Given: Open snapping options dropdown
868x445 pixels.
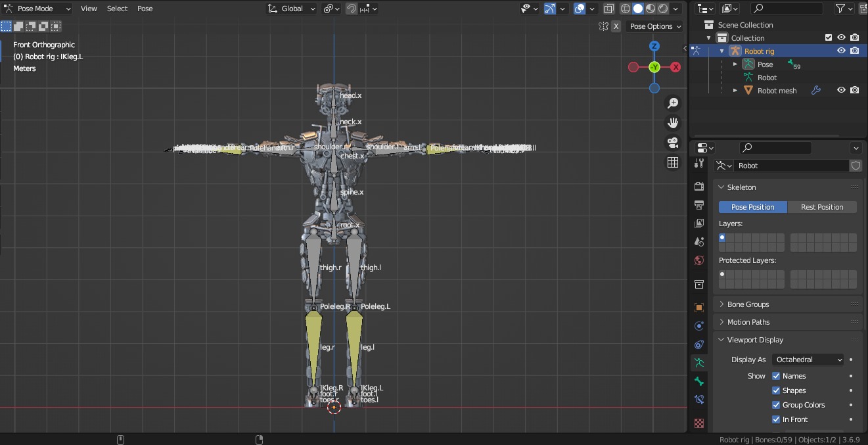Looking at the screenshot, I should coord(370,9).
